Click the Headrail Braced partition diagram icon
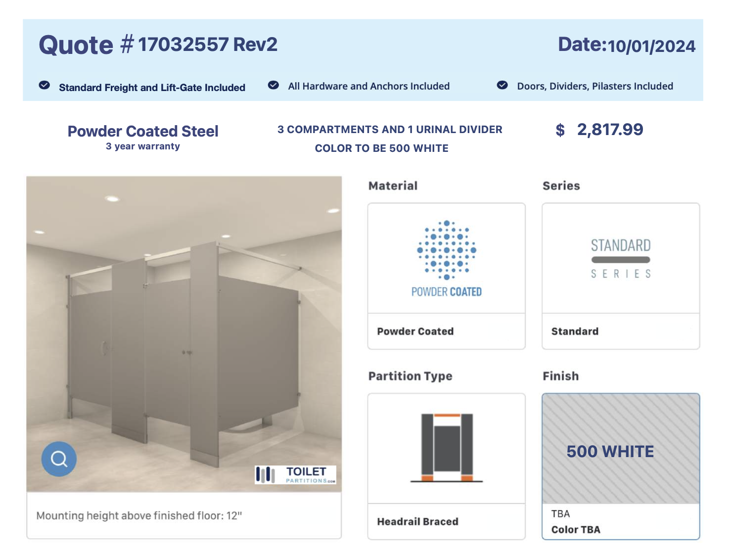 [x=447, y=448]
